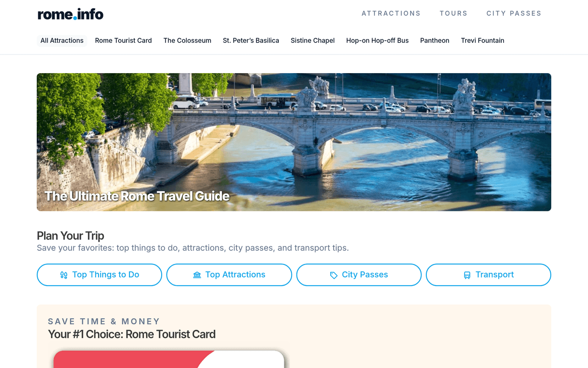Open the Pantheon link

point(435,41)
